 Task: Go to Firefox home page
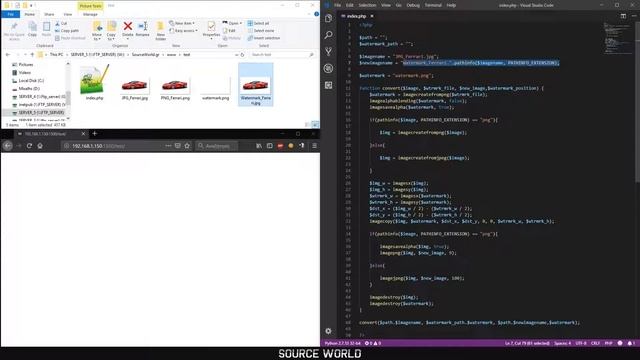(40, 146)
